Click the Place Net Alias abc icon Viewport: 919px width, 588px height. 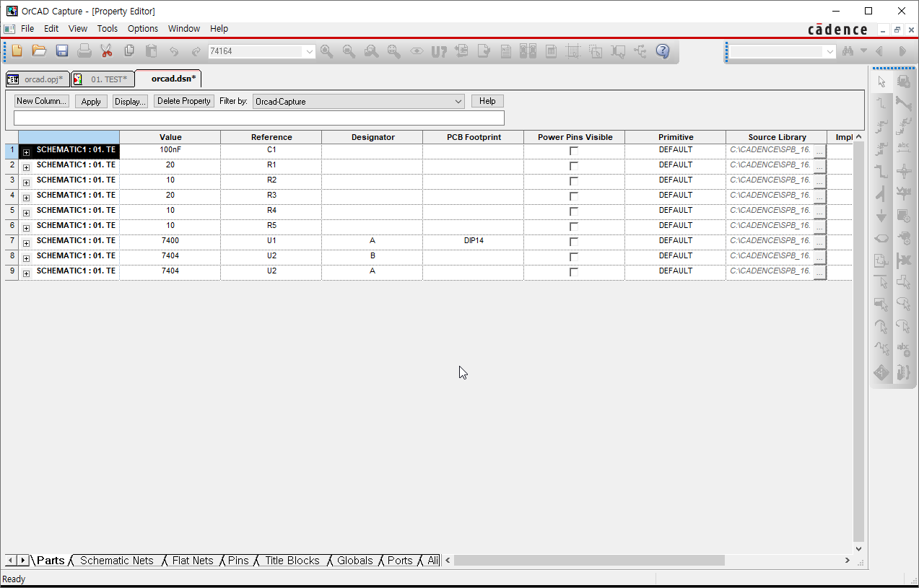pyautogui.click(x=903, y=149)
